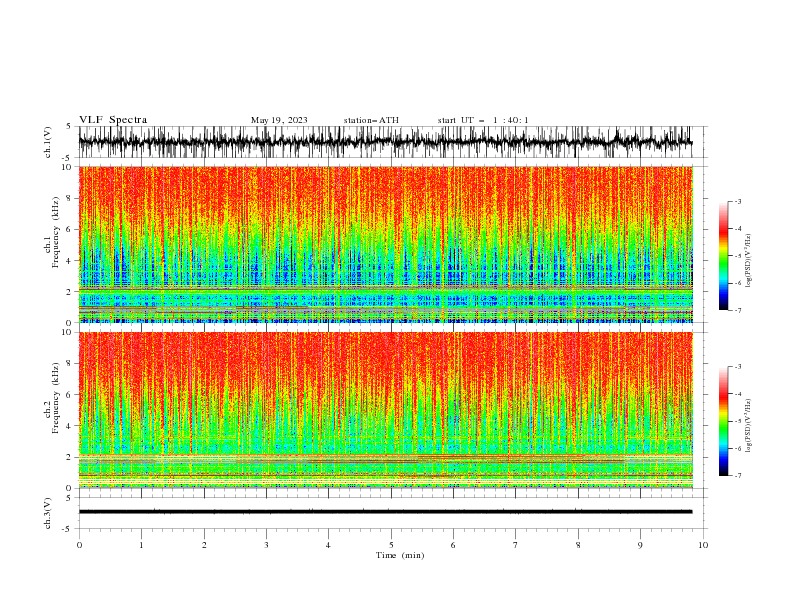Click the upper color bar log(PSD) label
This screenshot has width=792, height=612.
click(x=749, y=261)
